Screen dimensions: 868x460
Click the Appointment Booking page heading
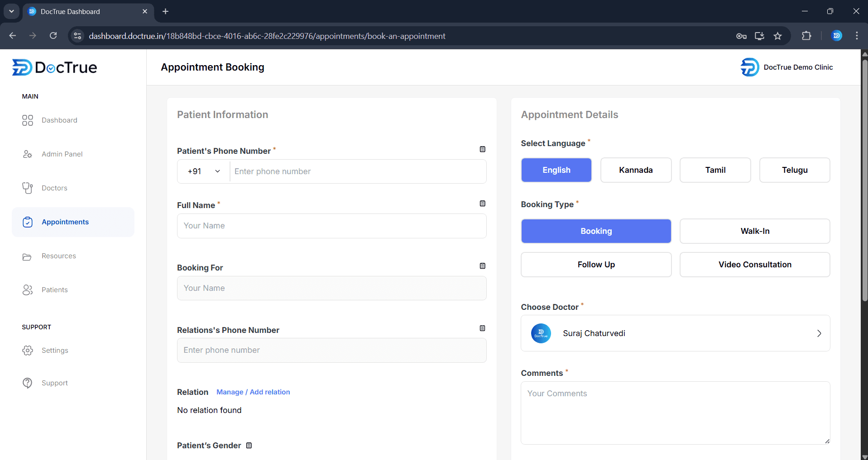point(212,67)
